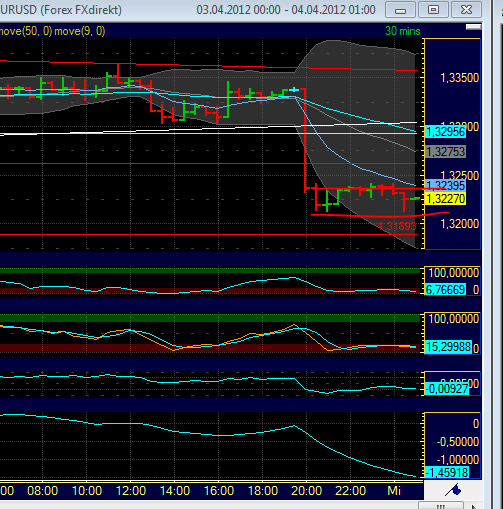Click the 16:00 time axis label
The height and width of the screenshot is (509, 503).
click(x=219, y=491)
